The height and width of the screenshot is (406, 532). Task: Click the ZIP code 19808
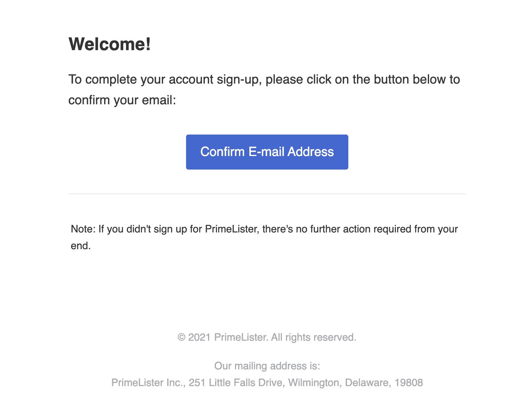pos(409,383)
